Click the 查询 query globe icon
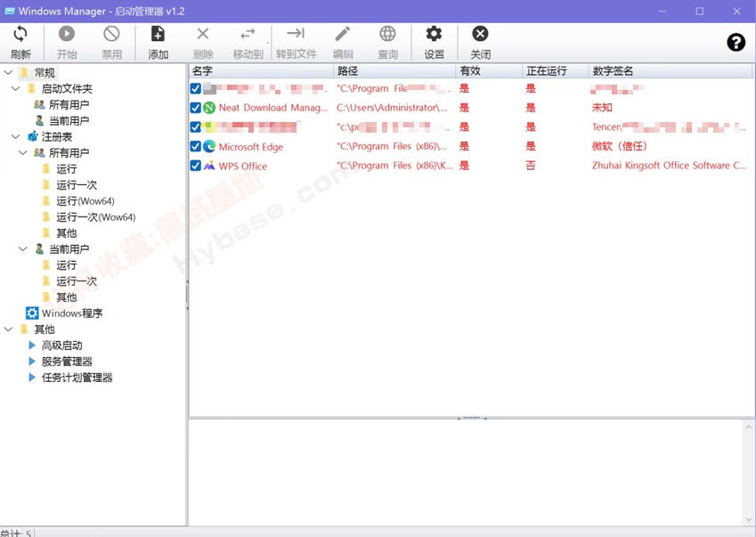Image resolution: width=756 pixels, height=537 pixels. pyautogui.click(x=387, y=36)
